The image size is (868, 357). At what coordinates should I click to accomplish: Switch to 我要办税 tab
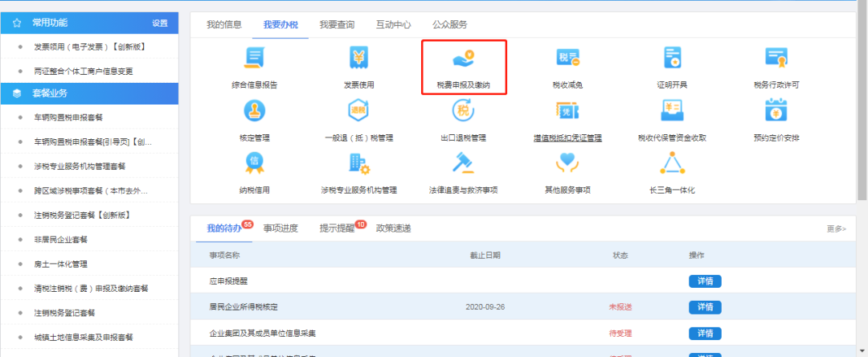tap(280, 24)
